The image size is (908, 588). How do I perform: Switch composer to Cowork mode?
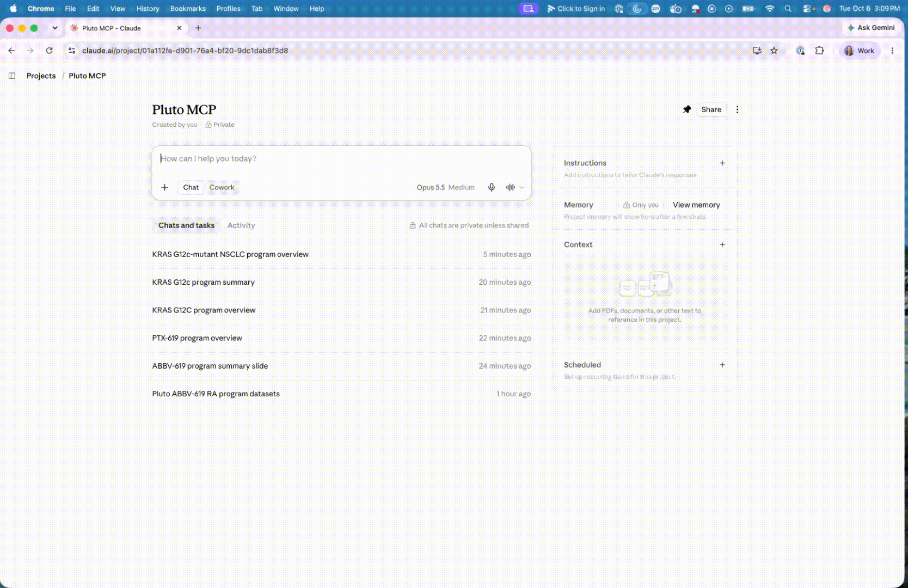(222, 187)
